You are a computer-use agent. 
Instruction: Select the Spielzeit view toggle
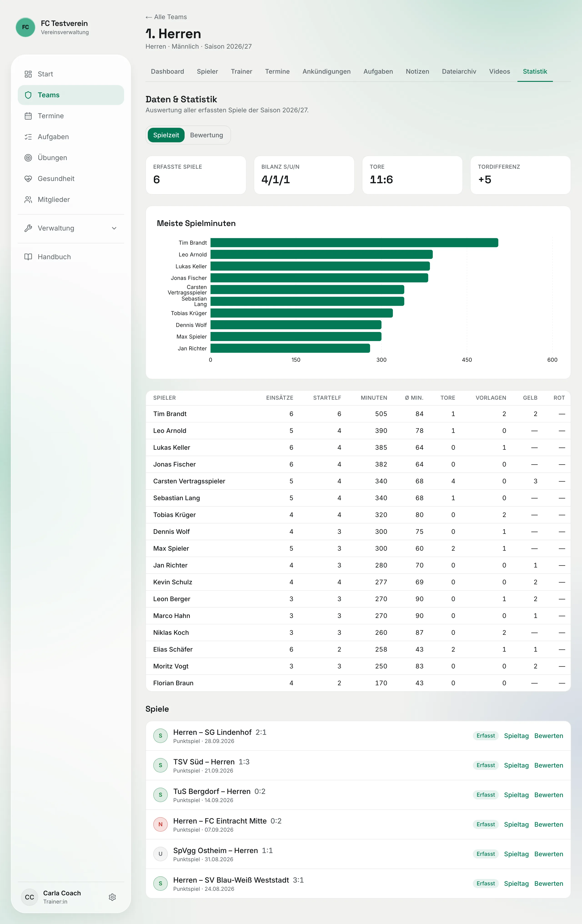point(166,135)
